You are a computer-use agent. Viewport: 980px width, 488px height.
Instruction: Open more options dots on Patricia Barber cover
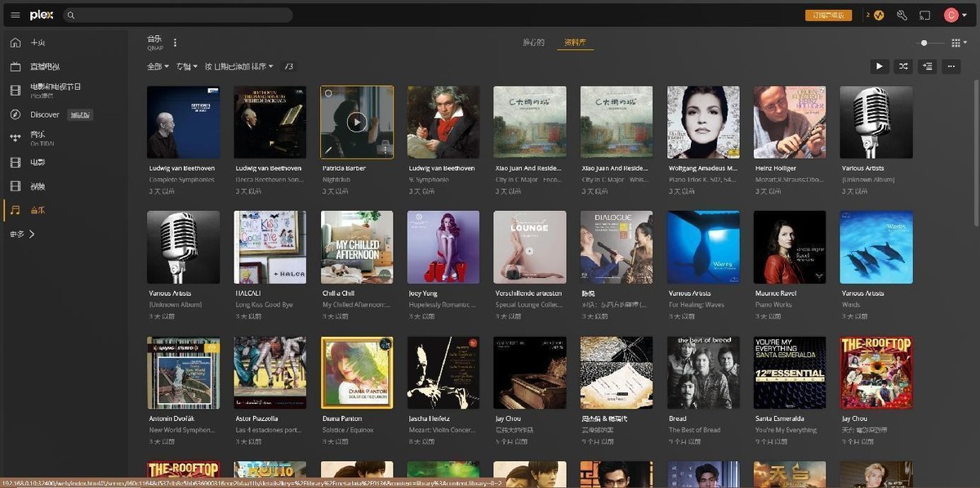coord(385,150)
